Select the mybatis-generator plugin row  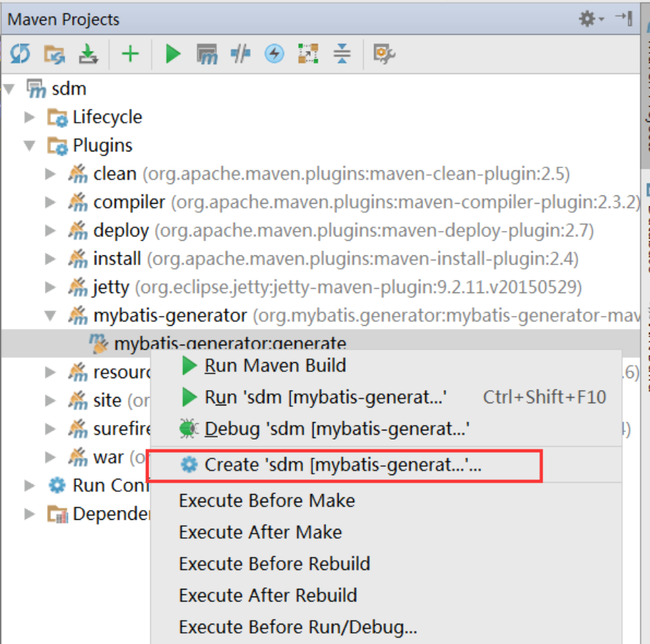click(321, 315)
